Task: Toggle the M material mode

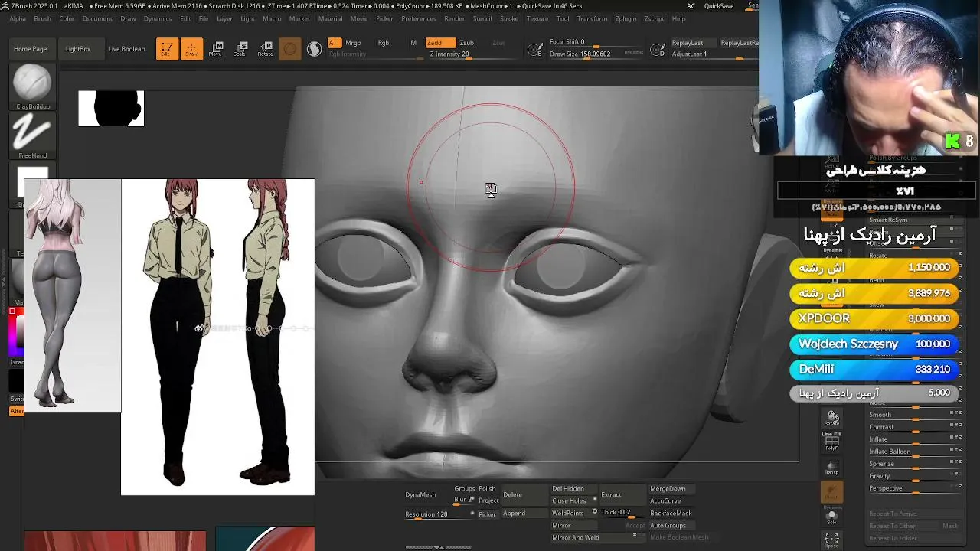Action: click(413, 43)
